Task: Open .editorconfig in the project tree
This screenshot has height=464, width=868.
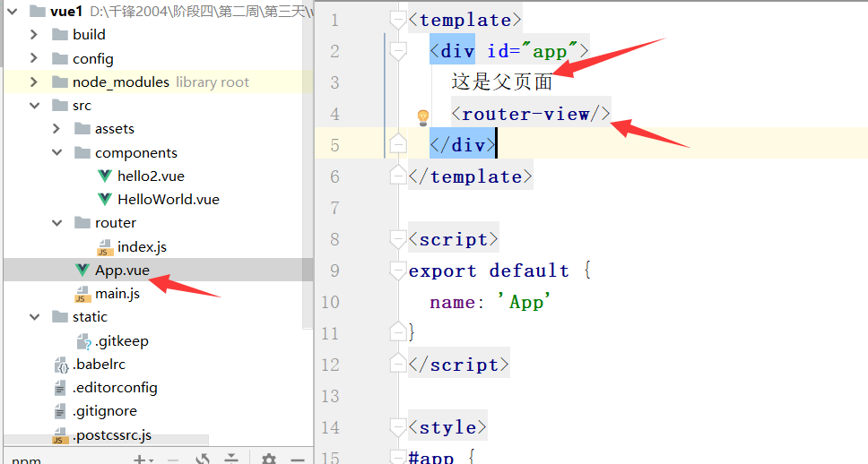Action: (115, 388)
